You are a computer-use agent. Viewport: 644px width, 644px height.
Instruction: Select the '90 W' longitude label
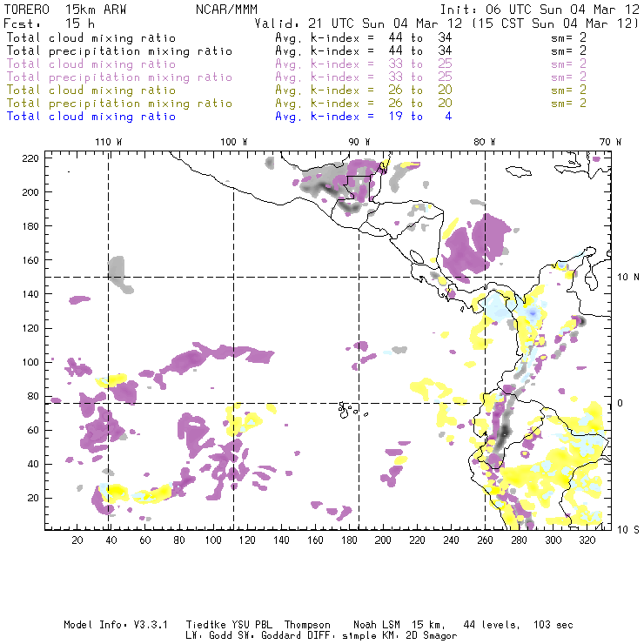point(359,142)
